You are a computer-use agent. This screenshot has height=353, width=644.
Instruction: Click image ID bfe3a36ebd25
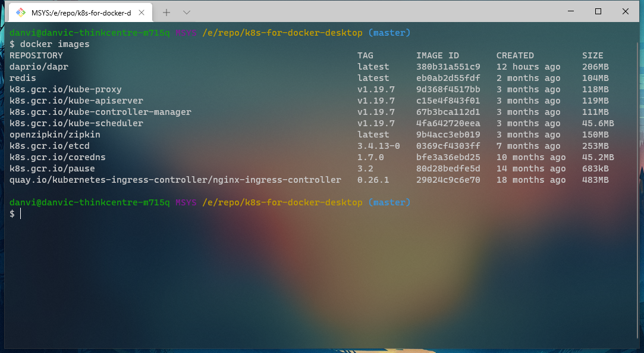pos(448,157)
